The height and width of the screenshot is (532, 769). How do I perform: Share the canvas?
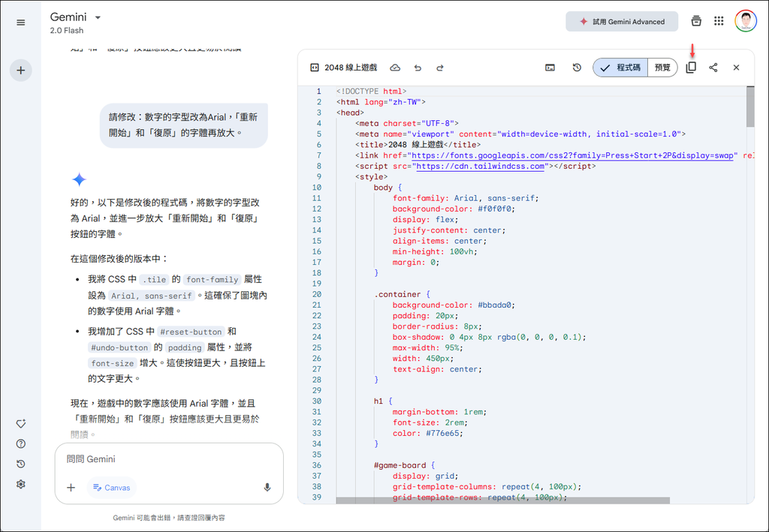click(713, 68)
